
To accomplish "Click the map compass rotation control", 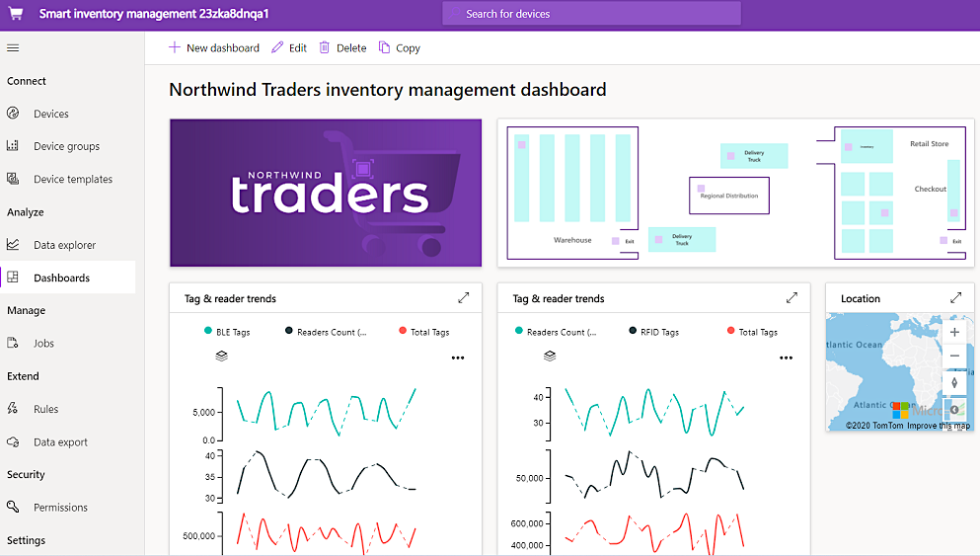I will (x=954, y=383).
